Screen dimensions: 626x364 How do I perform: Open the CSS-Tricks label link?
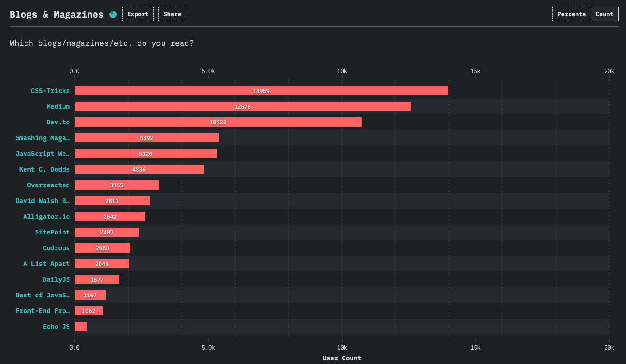(x=50, y=91)
